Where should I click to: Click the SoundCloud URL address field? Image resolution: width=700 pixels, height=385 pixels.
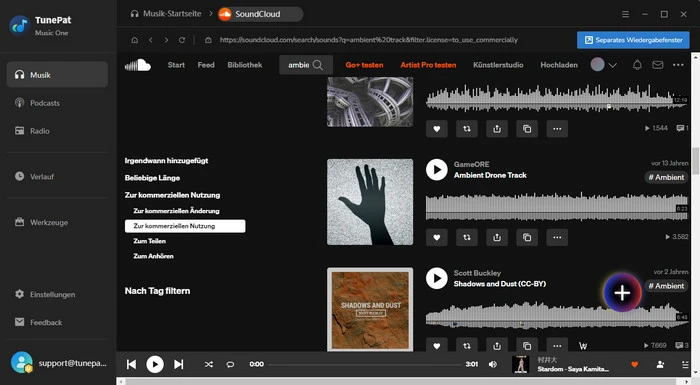click(x=368, y=40)
